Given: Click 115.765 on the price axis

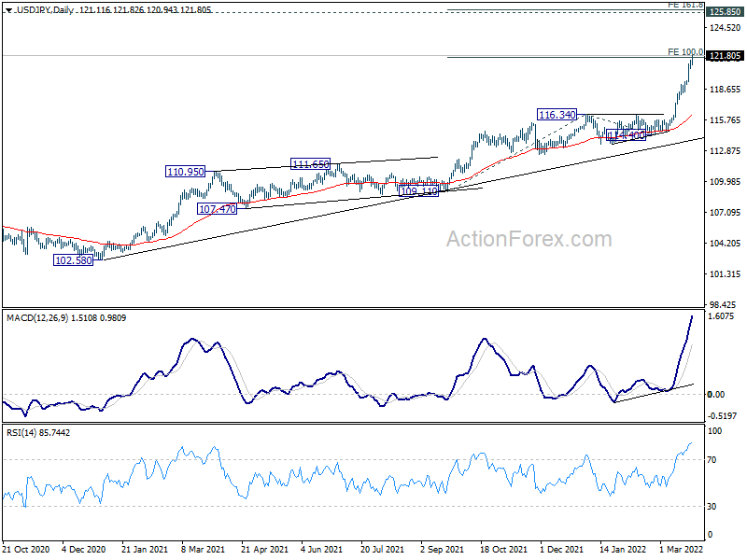Looking at the screenshot, I should (x=726, y=120).
